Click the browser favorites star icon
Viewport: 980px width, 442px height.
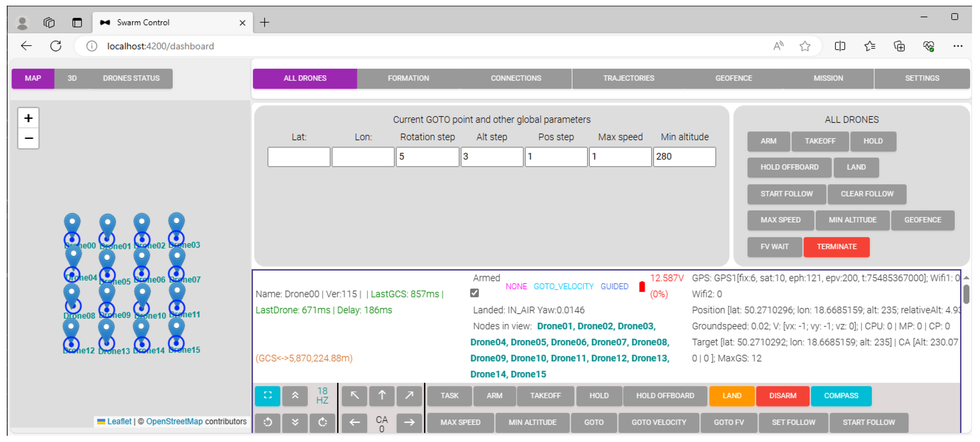pyautogui.click(x=805, y=46)
